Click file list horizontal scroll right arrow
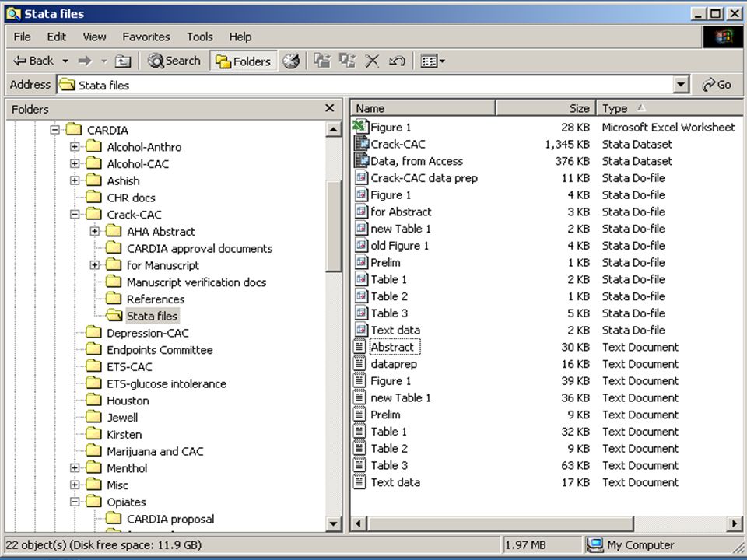The height and width of the screenshot is (560, 747). (x=735, y=523)
